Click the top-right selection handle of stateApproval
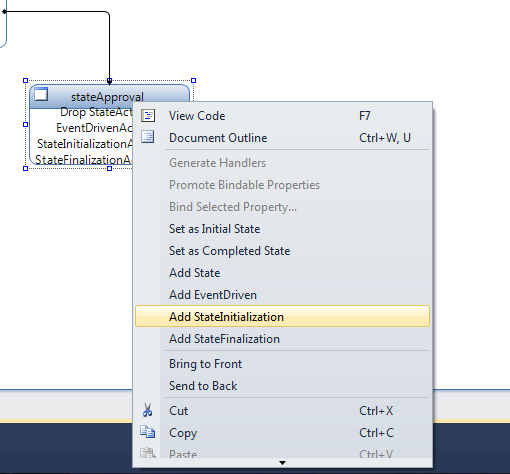Screen dimensions: 510x474 pos(194,80)
